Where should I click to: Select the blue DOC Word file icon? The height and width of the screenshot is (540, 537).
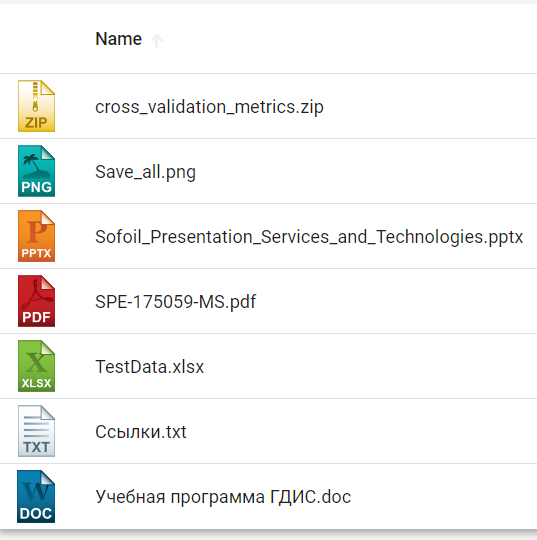36,497
